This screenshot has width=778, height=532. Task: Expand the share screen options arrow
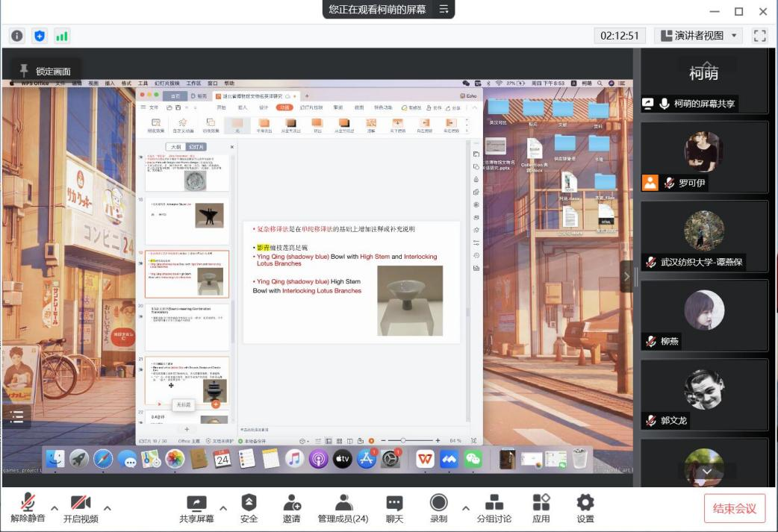pos(223,508)
